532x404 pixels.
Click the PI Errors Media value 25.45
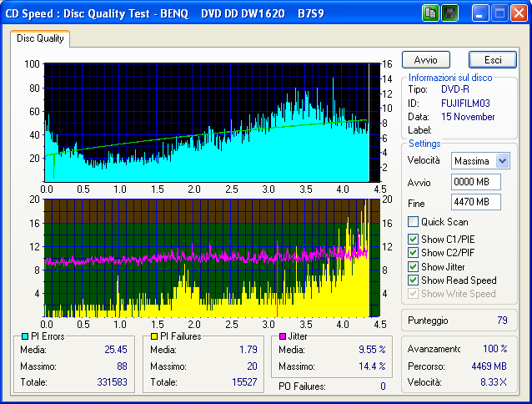pyautogui.click(x=116, y=350)
